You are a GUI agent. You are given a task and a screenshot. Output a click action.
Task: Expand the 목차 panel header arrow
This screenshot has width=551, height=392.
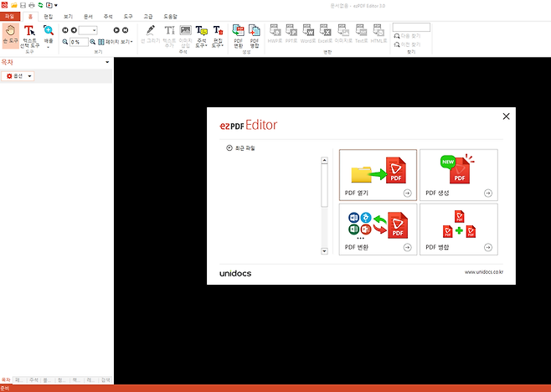(107, 62)
